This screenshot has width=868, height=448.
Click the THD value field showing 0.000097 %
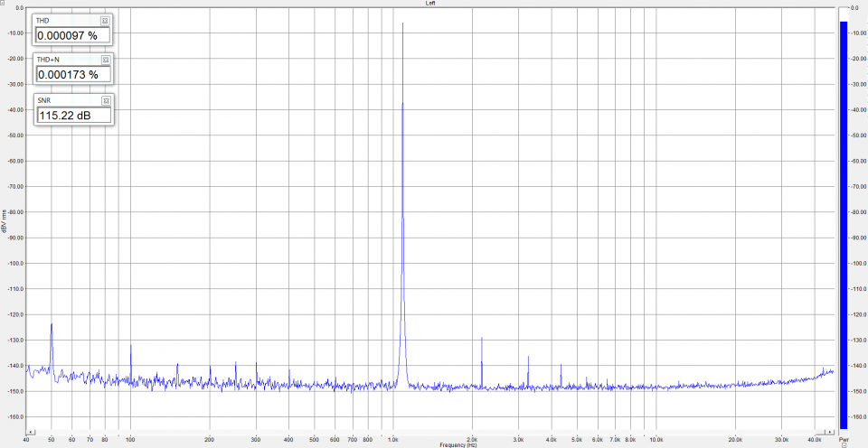[x=72, y=35]
